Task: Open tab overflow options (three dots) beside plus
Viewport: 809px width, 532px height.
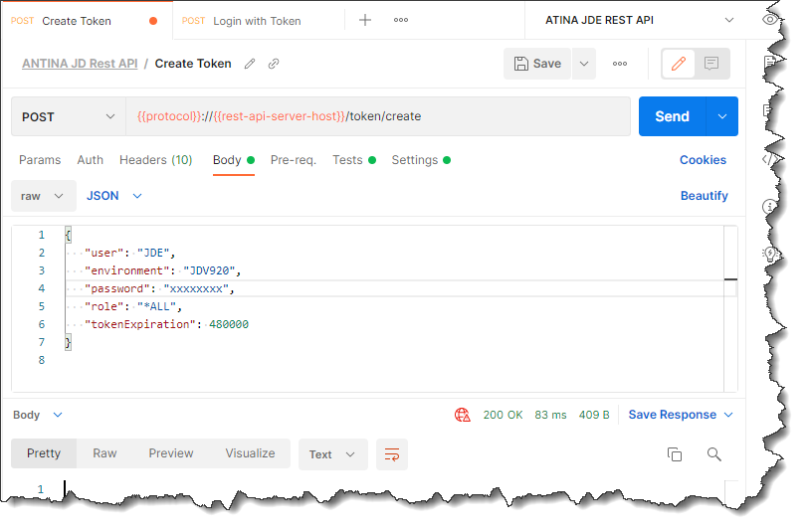Action: click(x=400, y=20)
